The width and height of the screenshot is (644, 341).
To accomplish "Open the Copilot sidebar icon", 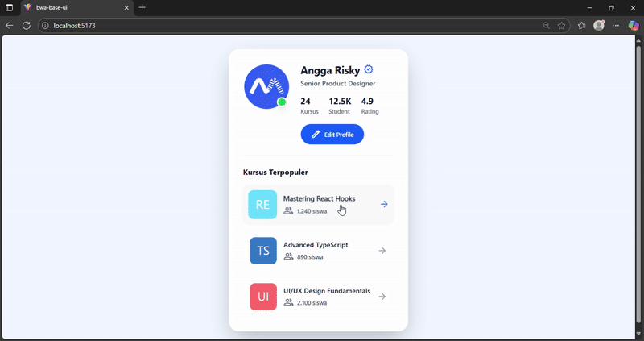I will click(x=634, y=26).
